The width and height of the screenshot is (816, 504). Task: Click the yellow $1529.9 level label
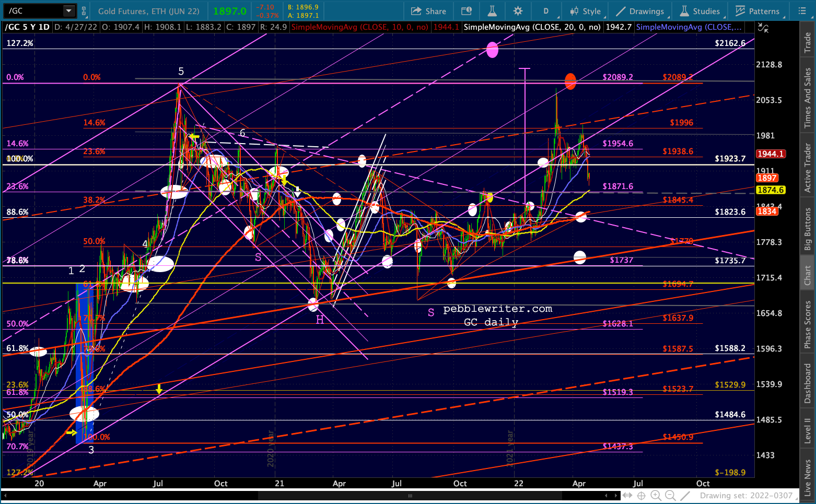coord(730,385)
